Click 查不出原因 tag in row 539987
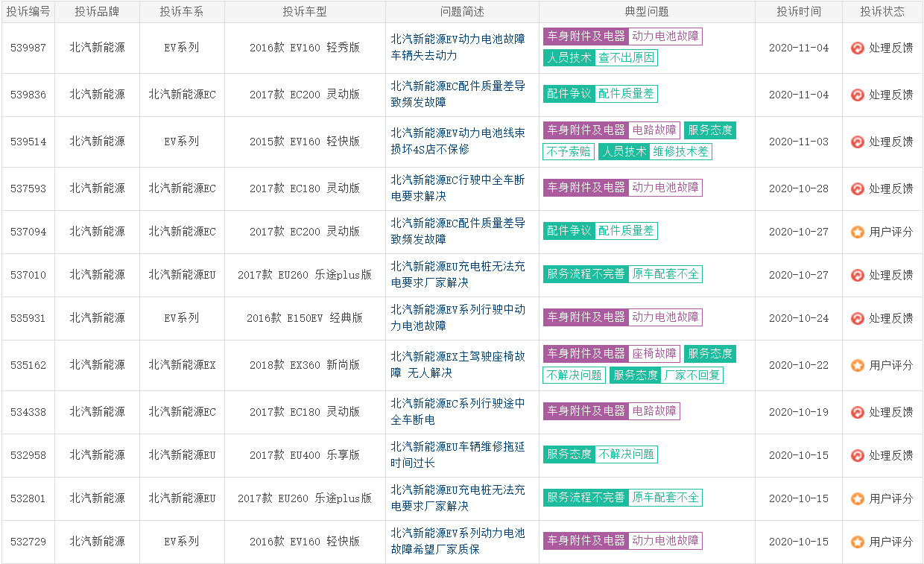The height and width of the screenshot is (564, 924). point(627,57)
